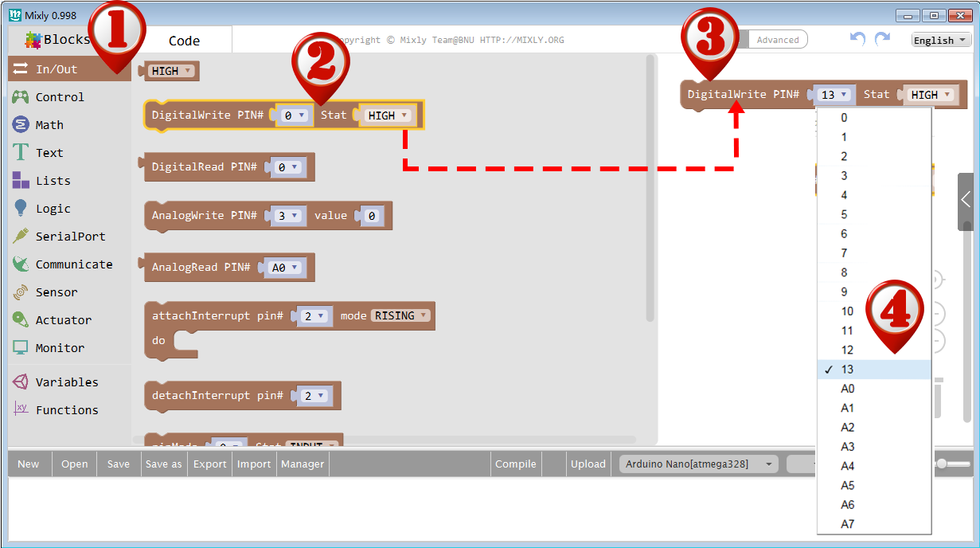This screenshot has width=980, height=548.
Task: Select the checked pin 13 entry
Action: click(874, 370)
